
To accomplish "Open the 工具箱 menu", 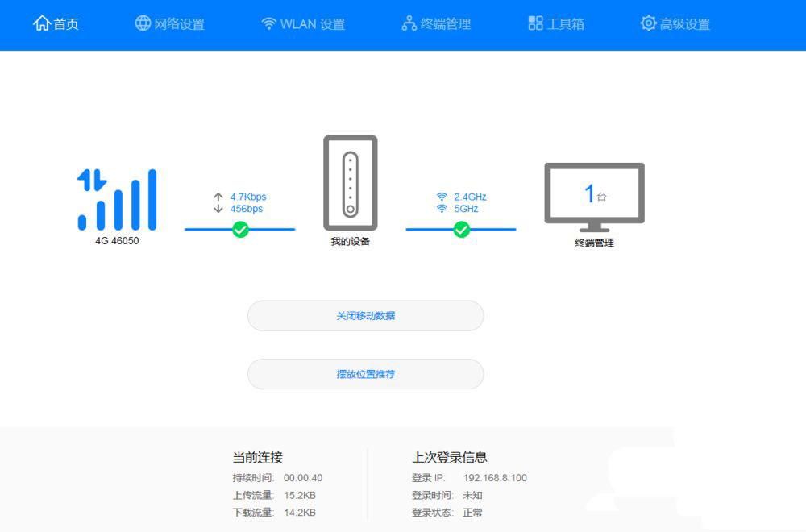I will point(556,23).
